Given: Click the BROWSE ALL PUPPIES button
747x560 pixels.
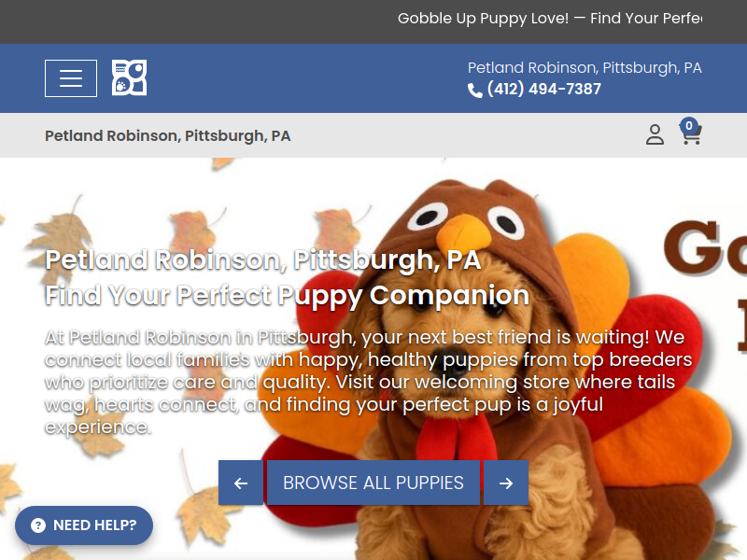Looking at the screenshot, I should [373, 483].
